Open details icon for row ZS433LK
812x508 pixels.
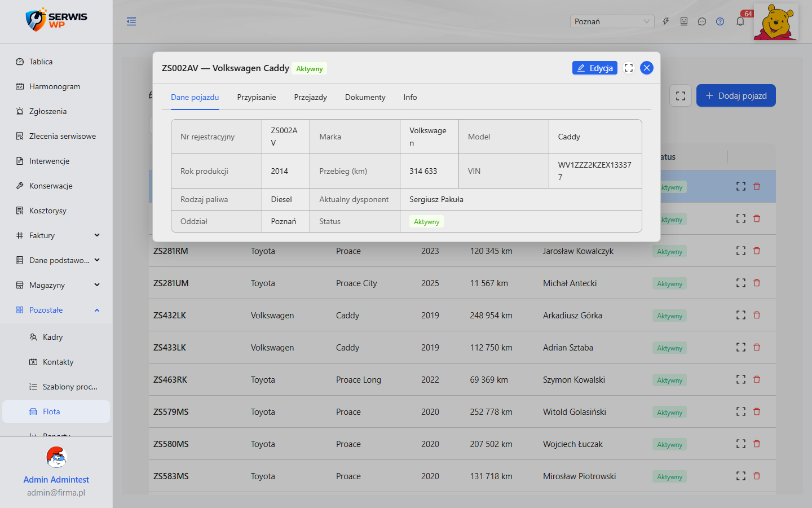pos(741,347)
